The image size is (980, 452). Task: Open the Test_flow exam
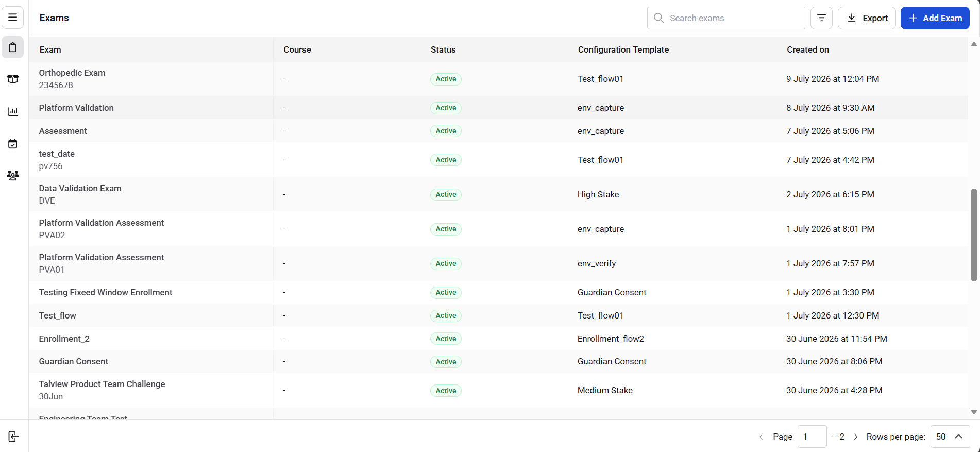[x=58, y=315]
